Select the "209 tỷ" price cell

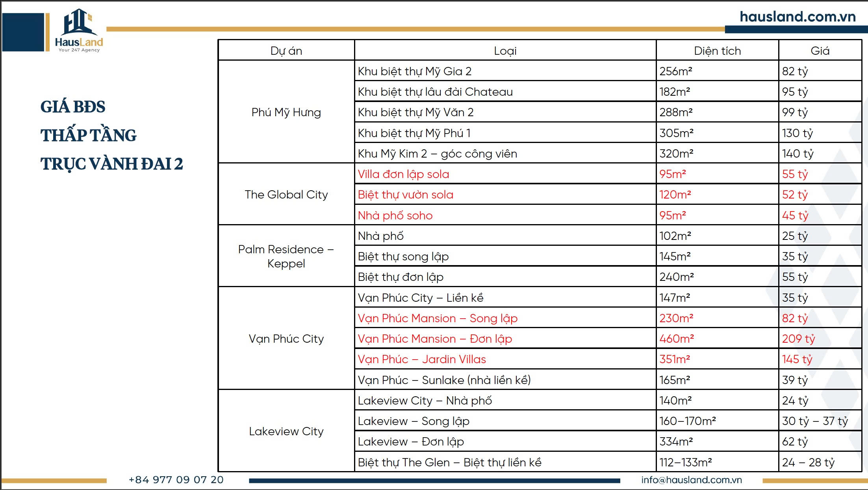(820, 338)
